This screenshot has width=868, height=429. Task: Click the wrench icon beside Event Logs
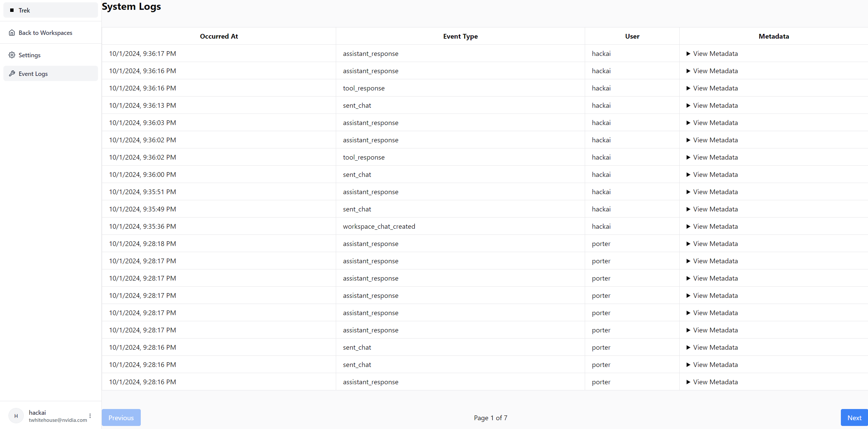(12, 74)
